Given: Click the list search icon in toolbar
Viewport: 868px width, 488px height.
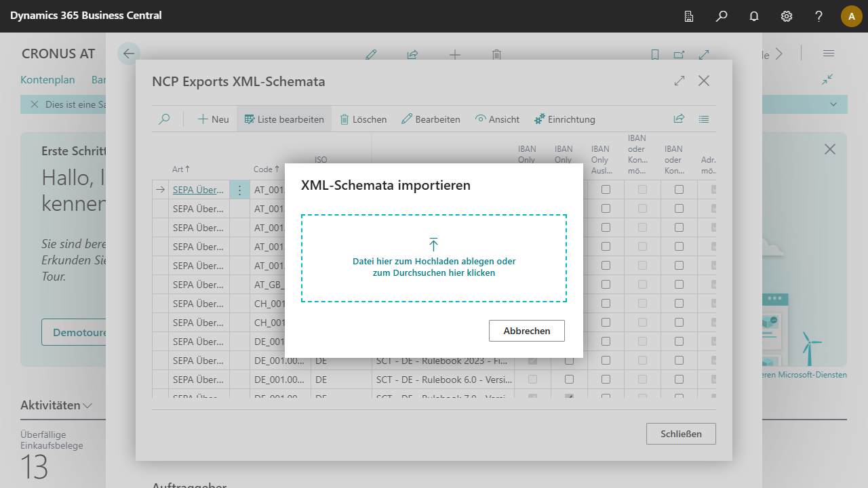Looking at the screenshot, I should click(164, 119).
